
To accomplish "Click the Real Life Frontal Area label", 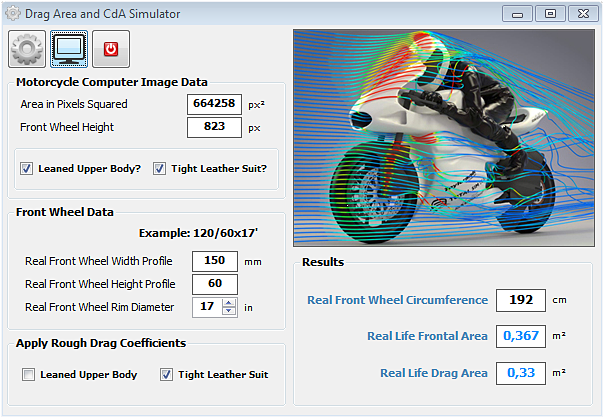I will pos(428,336).
